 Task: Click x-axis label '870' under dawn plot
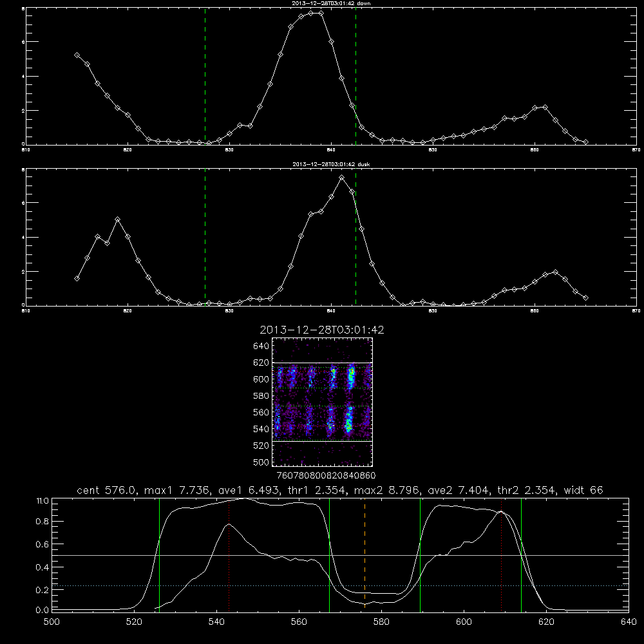636,150
